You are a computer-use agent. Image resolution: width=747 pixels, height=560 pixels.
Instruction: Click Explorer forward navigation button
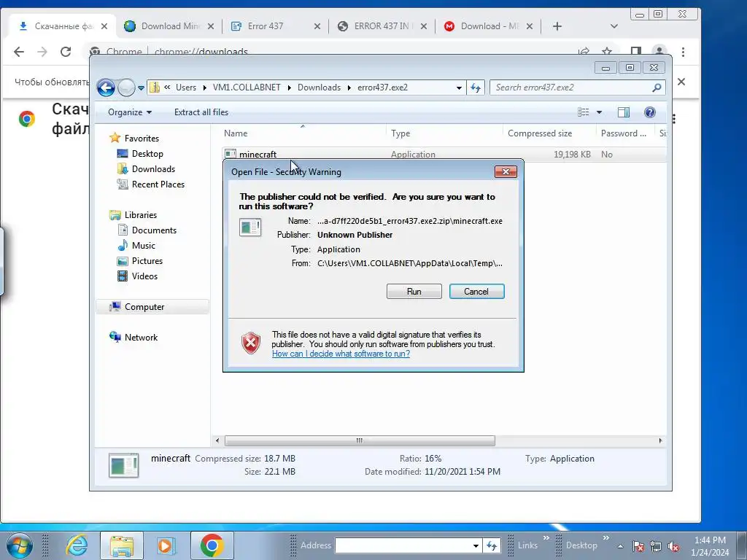tap(126, 87)
